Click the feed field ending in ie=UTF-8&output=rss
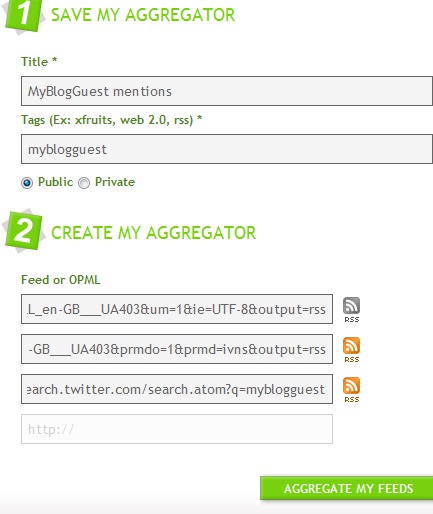 pyautogui.click(x=177, y=309)
